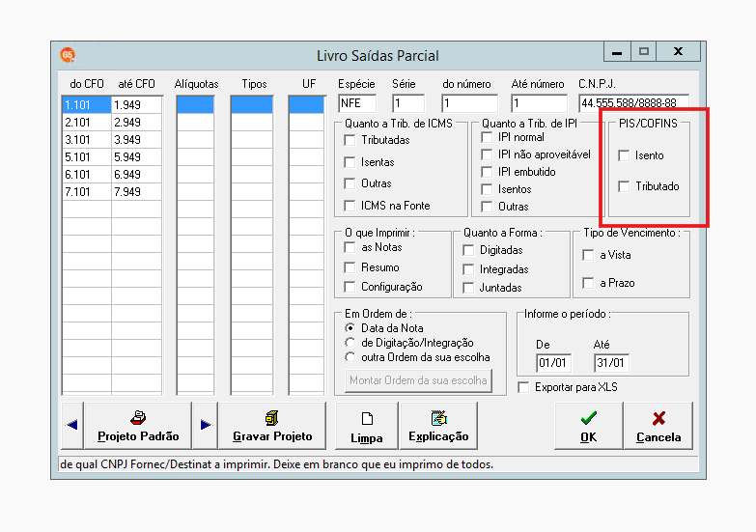Check Outras under Trib. de IPI
The width and height of the screenshot is (756, 532).
[487, 207]
